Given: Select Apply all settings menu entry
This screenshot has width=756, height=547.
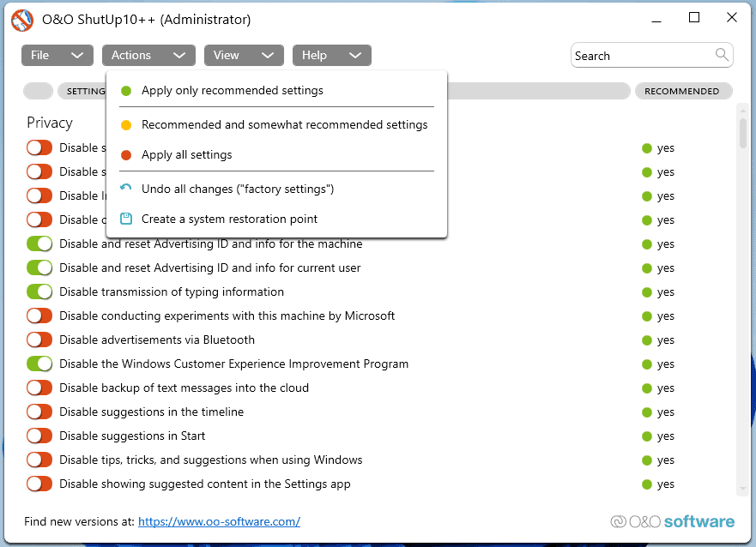Looking at the screenshot, I should pos(187,155).
